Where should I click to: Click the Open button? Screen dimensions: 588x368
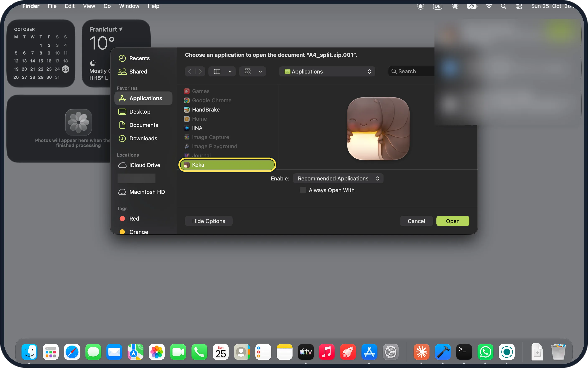pos(453,221)
